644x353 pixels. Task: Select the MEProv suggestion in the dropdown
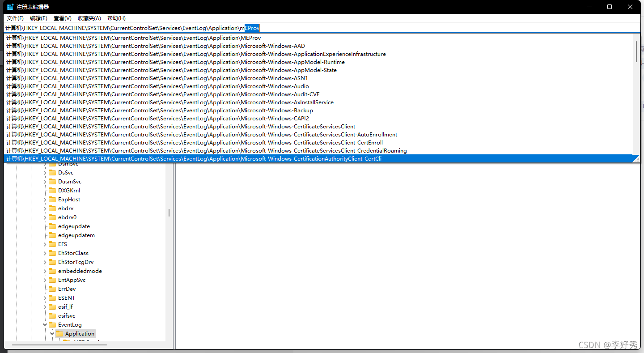click(x=318, y=38)
